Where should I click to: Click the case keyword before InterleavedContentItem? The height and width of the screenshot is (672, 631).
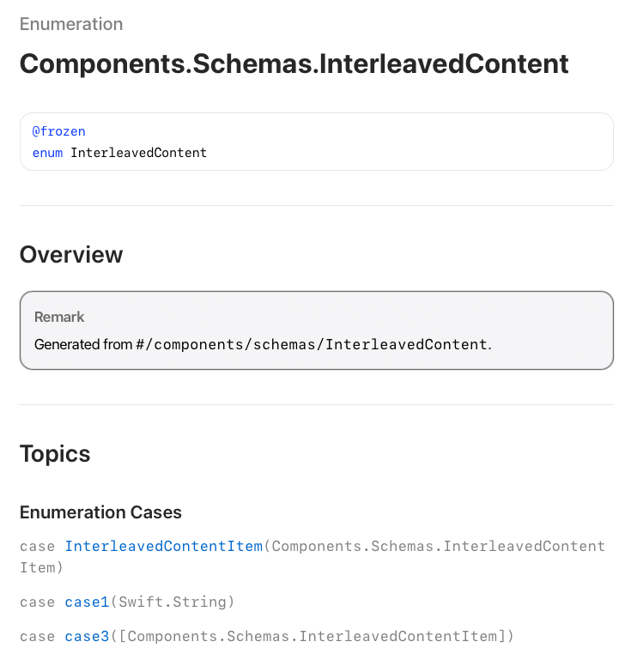(38, 547)
